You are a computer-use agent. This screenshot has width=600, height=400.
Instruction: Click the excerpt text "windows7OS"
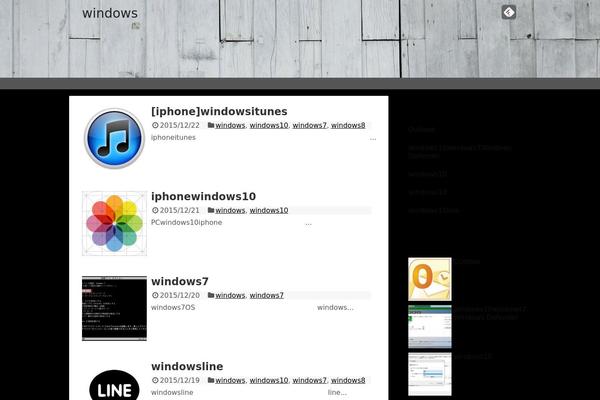173,307
